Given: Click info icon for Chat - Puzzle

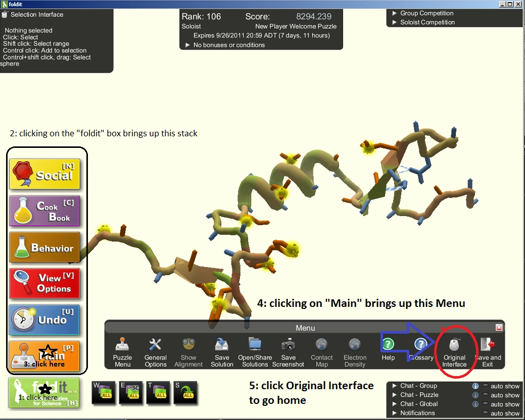Looking at the screenshot, I should (x=475, y=395).
